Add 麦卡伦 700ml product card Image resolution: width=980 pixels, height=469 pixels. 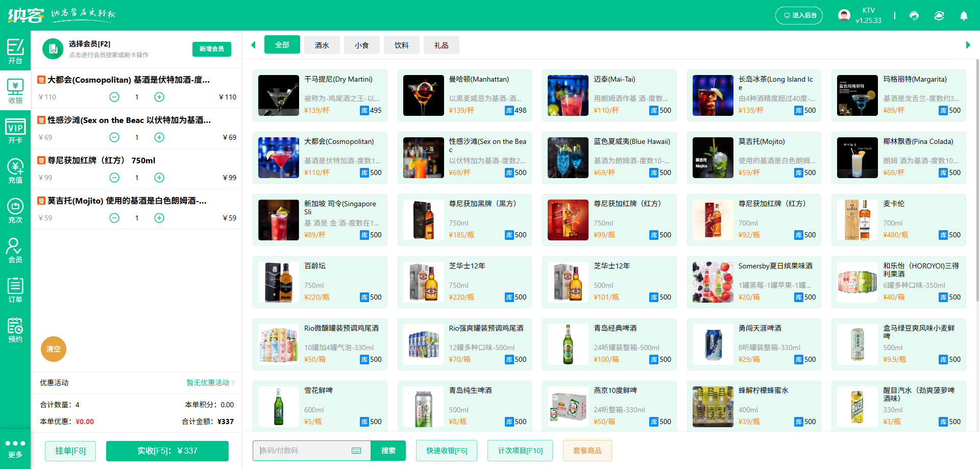coord(899,220)
